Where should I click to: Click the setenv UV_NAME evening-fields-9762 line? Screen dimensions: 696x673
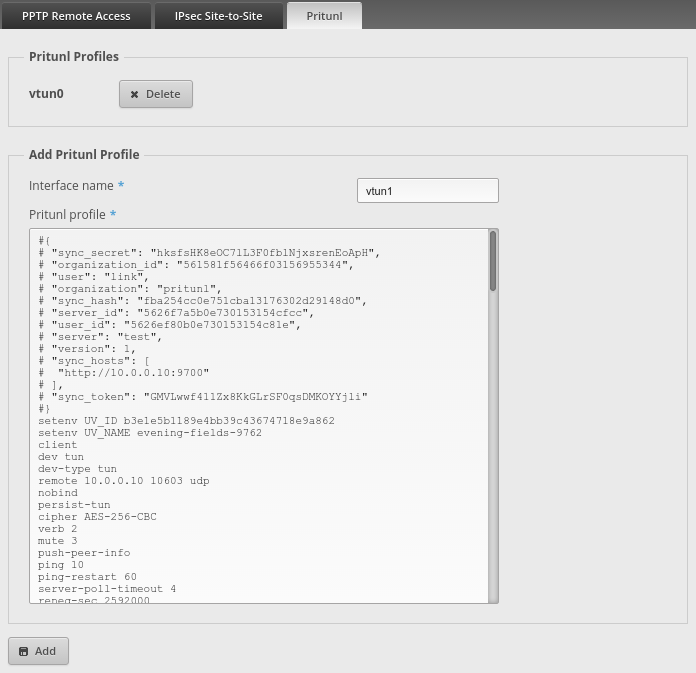(x=150, y=432)
